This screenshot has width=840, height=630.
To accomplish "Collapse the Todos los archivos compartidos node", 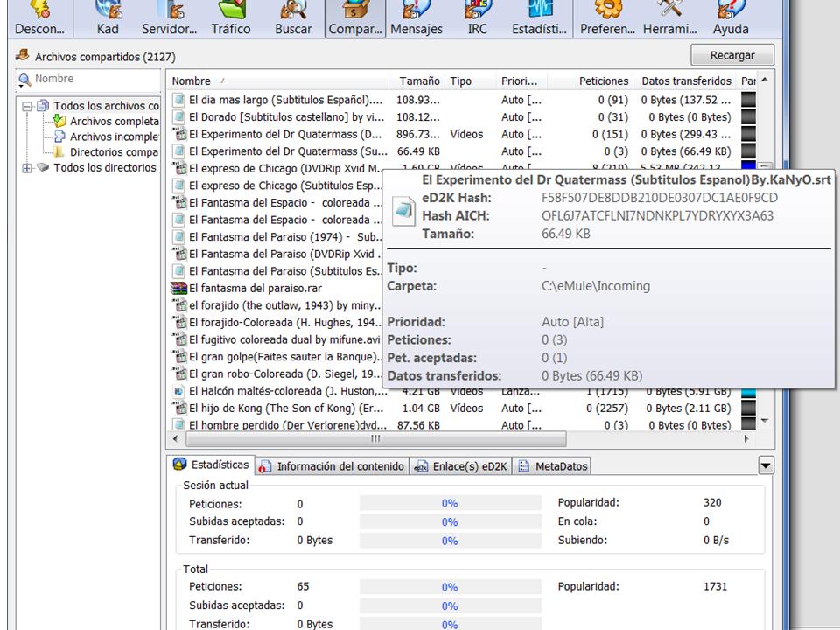I will (27, 106).
